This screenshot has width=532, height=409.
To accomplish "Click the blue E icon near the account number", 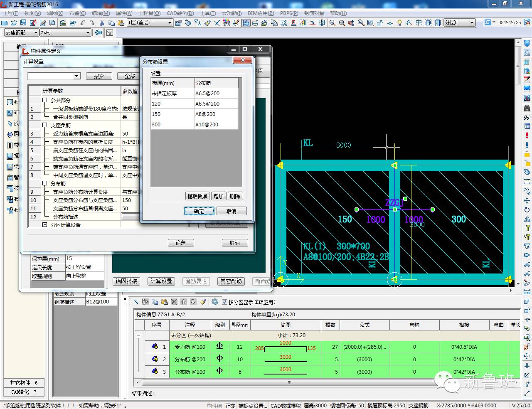I will (488, 22).
